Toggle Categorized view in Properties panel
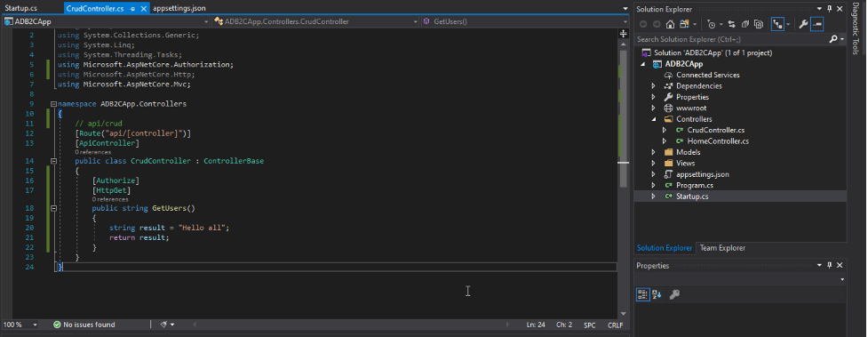The width and height of the screenshot is (868, 337). click(x=642, y=295)
